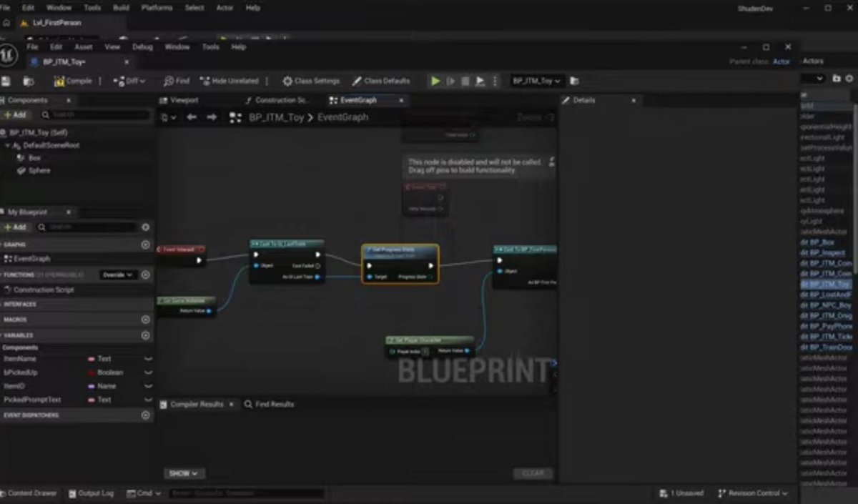This screenshot has width=858, height=504.
Task: Add a new function with plus icon
Action: pyautogui.click(x=146, y=275)
